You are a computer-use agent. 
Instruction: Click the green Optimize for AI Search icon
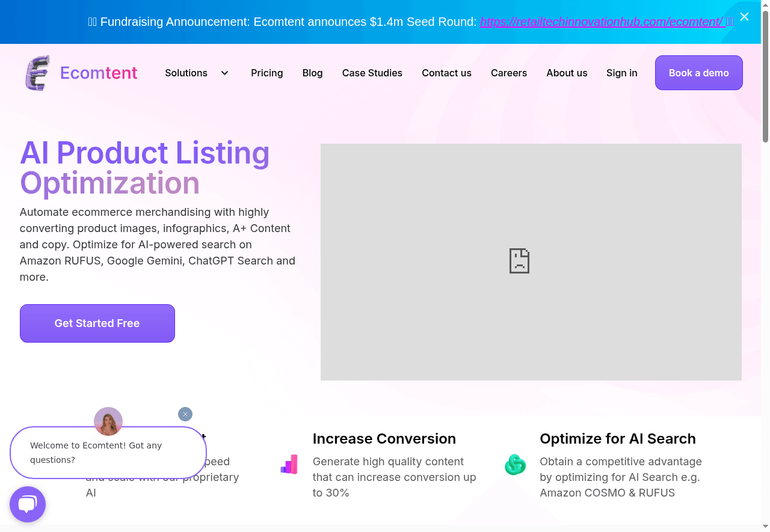515,465
